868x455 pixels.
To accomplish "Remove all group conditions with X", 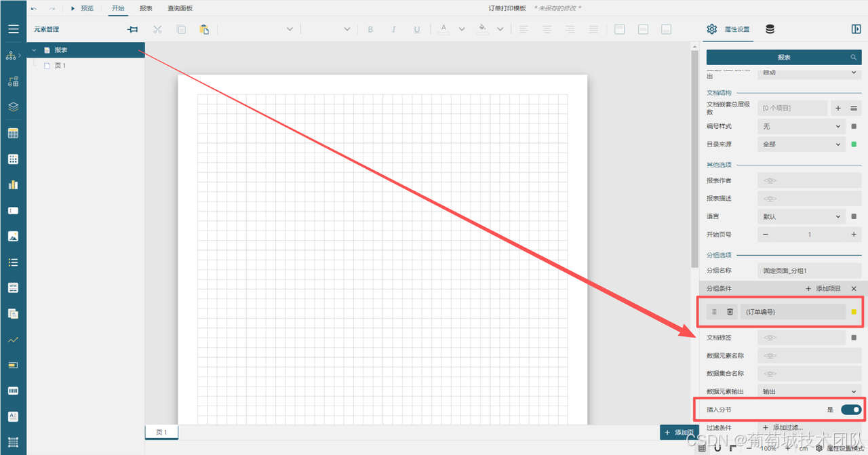I will (x=854, y=289).
